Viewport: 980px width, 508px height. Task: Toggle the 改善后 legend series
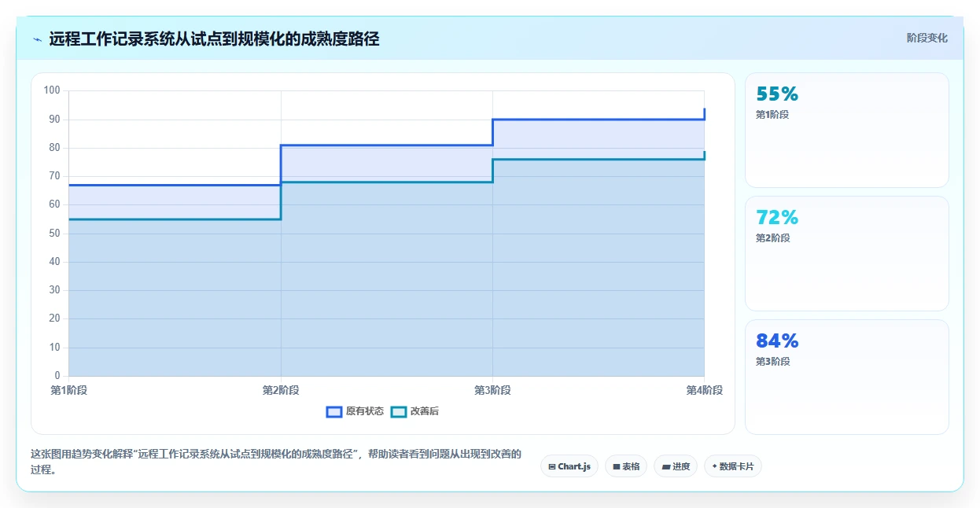[414, 411]
